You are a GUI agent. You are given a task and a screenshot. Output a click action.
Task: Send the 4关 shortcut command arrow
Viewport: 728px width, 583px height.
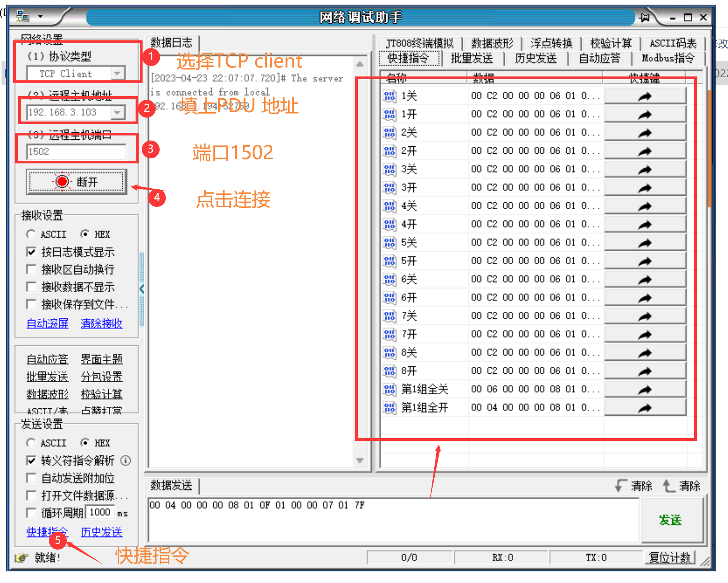(x=645, y=206)
